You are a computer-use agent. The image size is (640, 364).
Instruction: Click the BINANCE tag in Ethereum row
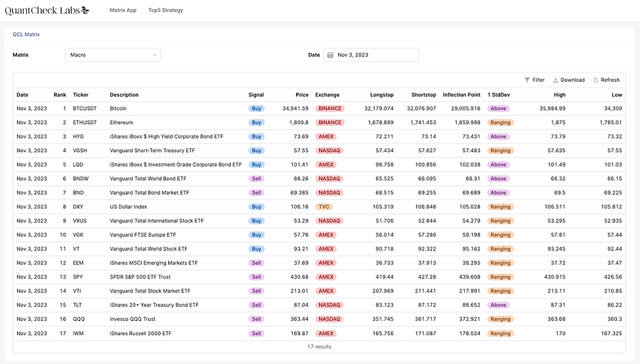pos(330,122)
